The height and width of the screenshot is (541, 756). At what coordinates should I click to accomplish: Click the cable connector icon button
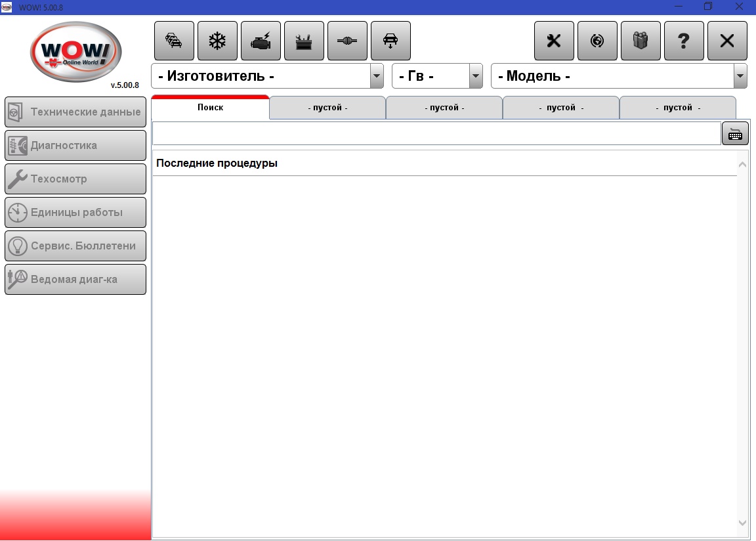347,41
